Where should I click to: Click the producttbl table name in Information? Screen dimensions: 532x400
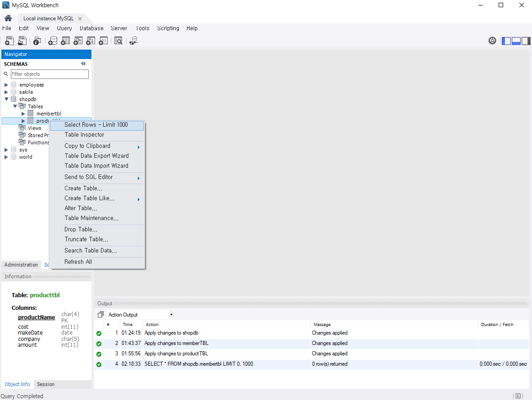[45, 295]
